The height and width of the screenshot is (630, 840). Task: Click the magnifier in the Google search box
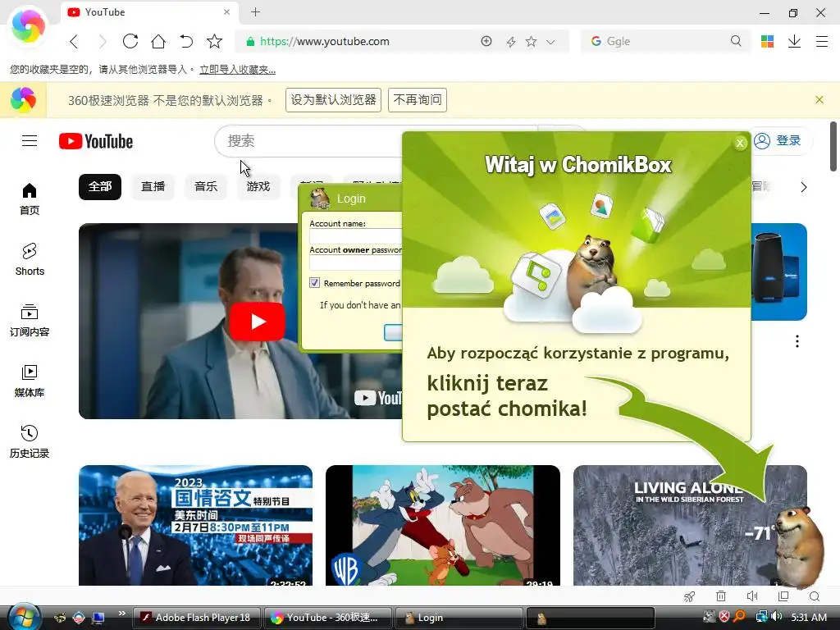[736, 41]
